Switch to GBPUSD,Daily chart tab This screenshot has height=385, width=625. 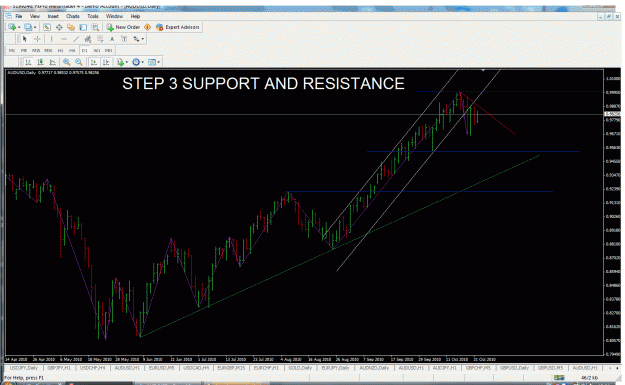514,368
